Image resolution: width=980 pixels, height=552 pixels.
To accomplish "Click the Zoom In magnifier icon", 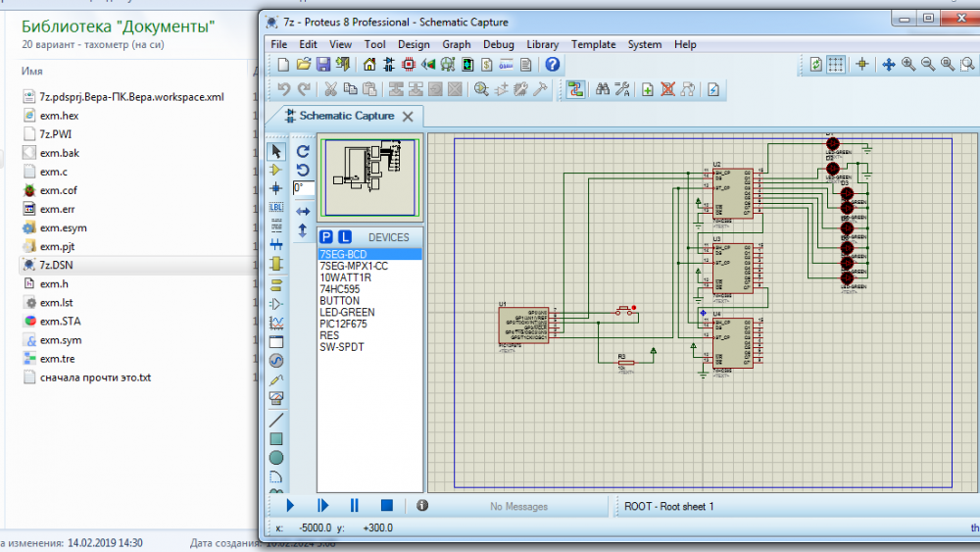I will pos(908,65).
